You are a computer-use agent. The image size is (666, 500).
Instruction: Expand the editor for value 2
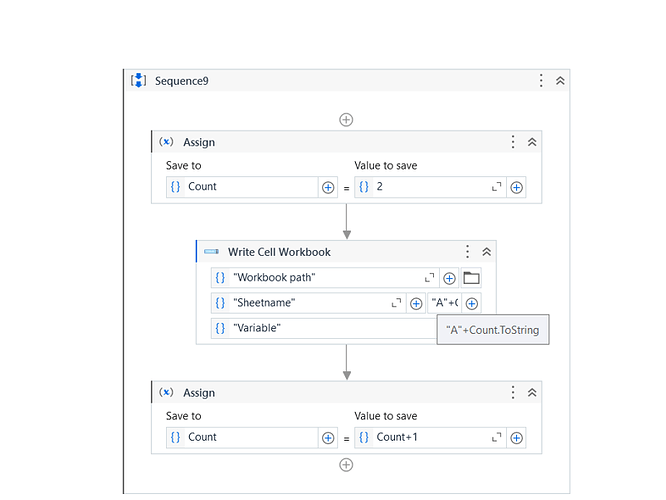[496, 187]
